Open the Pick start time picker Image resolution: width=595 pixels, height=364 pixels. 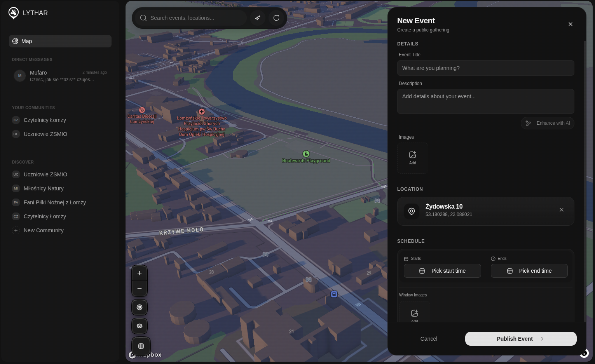442,271
